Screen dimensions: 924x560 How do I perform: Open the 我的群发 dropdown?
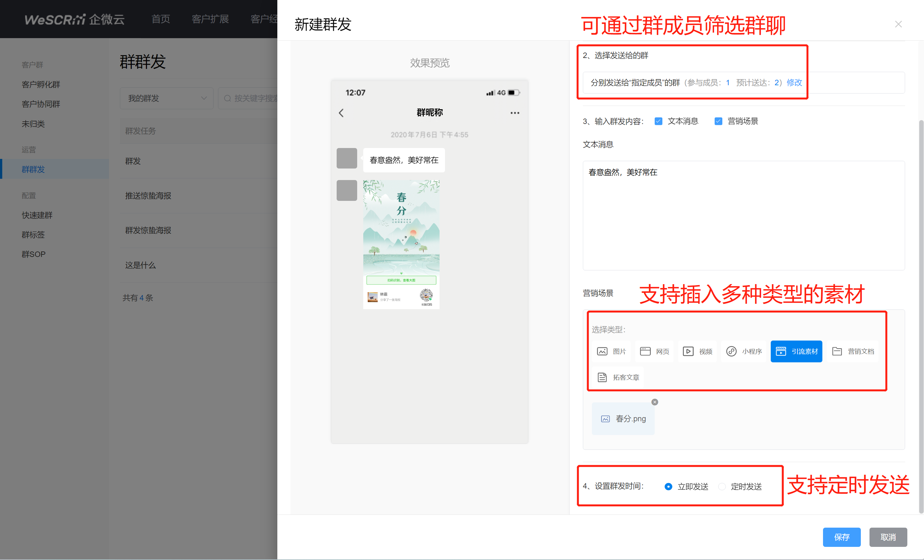click(x=166, y=98)
